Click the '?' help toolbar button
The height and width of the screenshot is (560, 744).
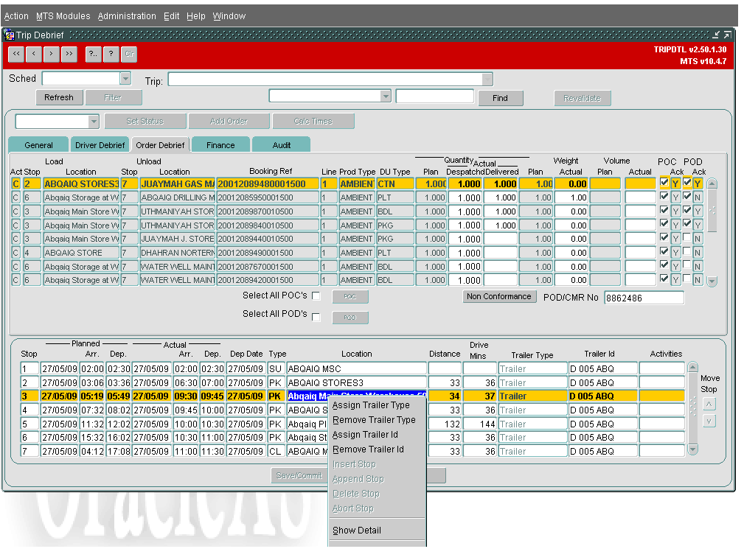tap(111, 54)
